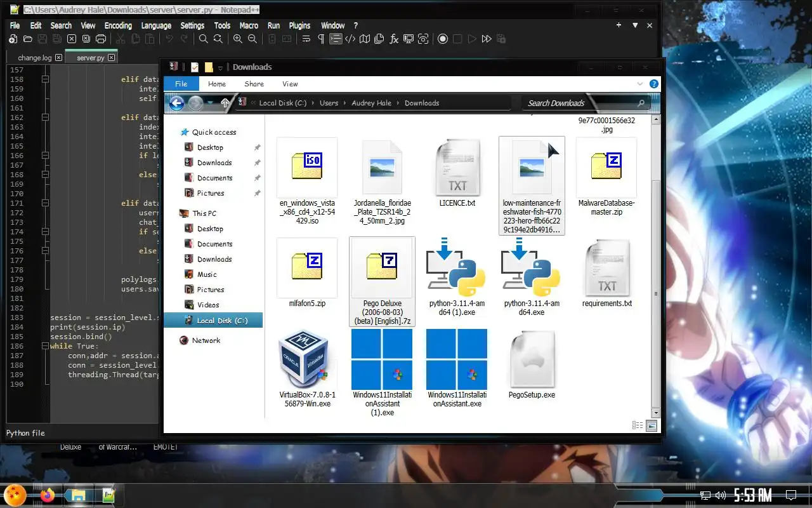Image resolution: width=812 pixels, height=508 pixels.
Task: Select Network in Explorer navigation pane
Action: coord(206,340)
